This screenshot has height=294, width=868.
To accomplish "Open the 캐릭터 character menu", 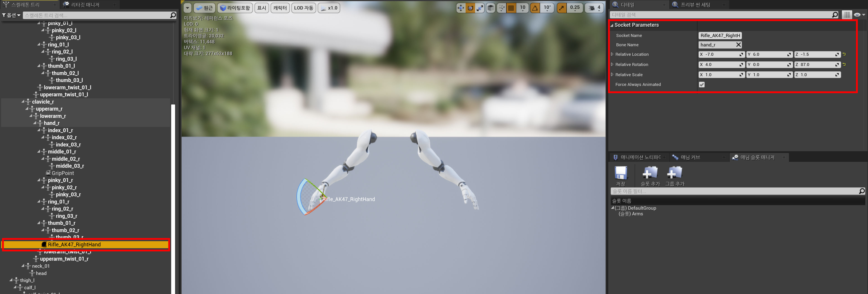I will (x=280, y=8).
